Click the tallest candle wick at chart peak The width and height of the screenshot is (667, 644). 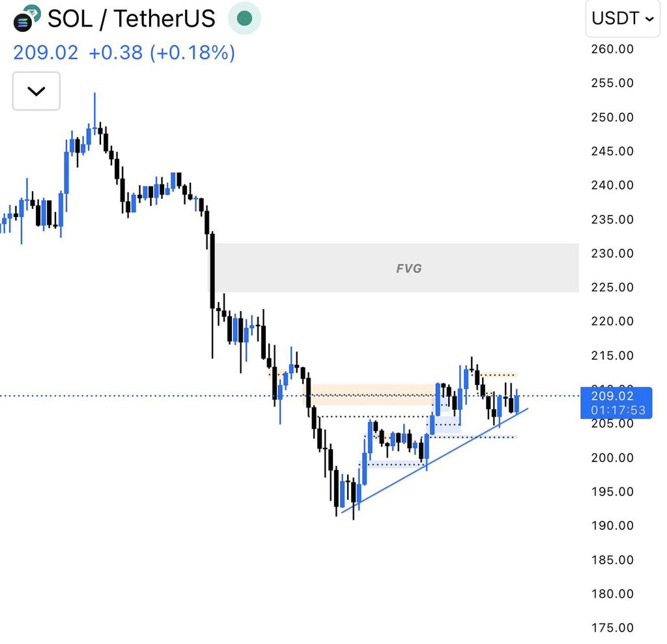[94, 104]
